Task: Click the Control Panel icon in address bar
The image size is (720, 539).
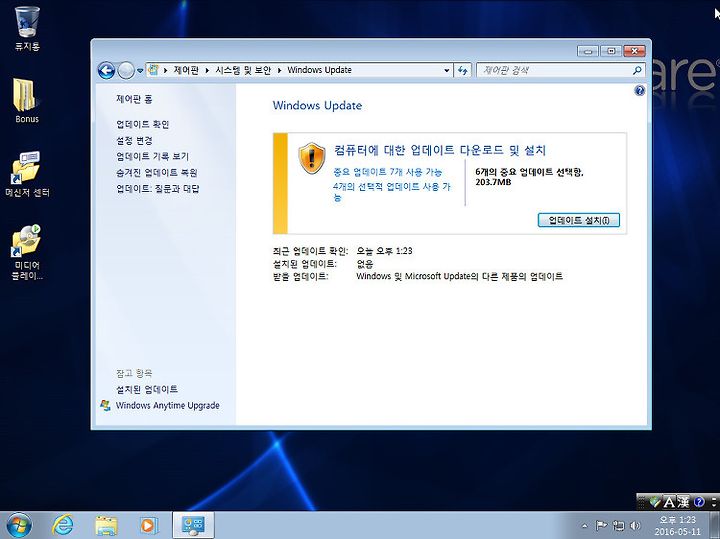Action: (x=154, y=70)
